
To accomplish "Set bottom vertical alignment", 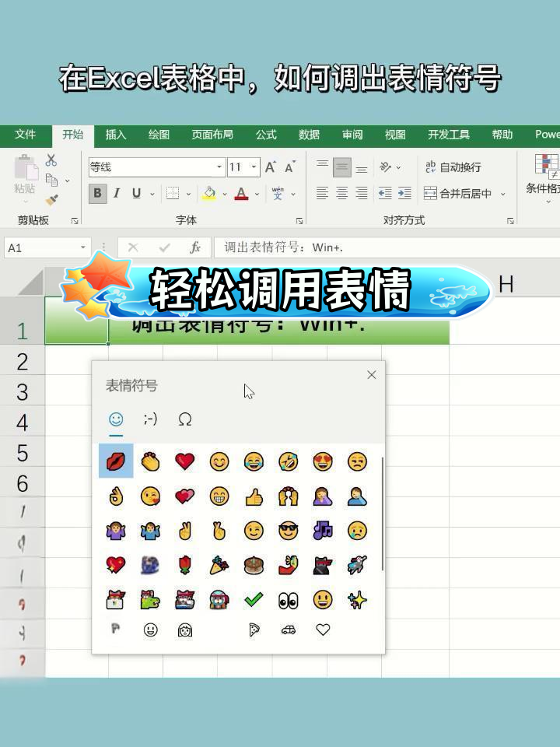I will (362, 168).
